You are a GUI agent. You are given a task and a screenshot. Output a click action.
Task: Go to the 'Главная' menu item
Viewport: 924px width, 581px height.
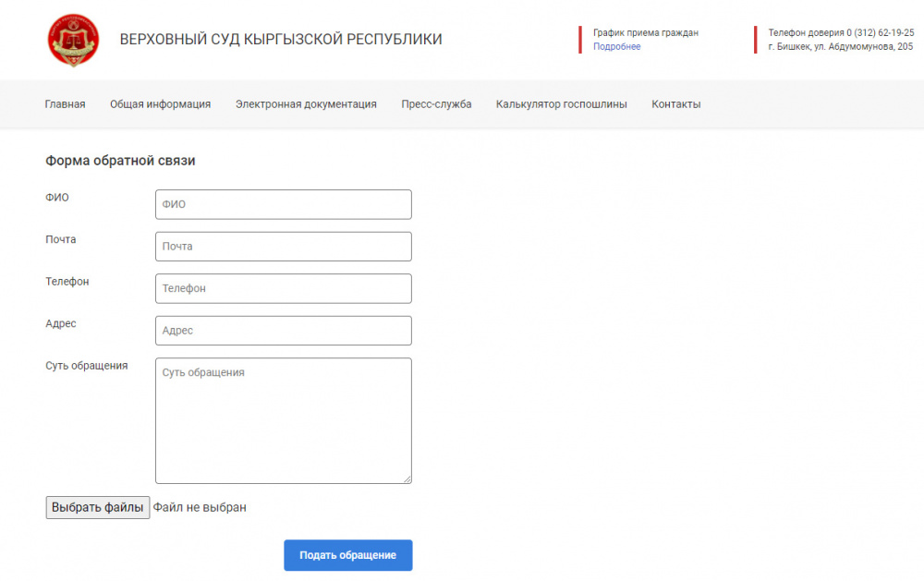(65, 104)
